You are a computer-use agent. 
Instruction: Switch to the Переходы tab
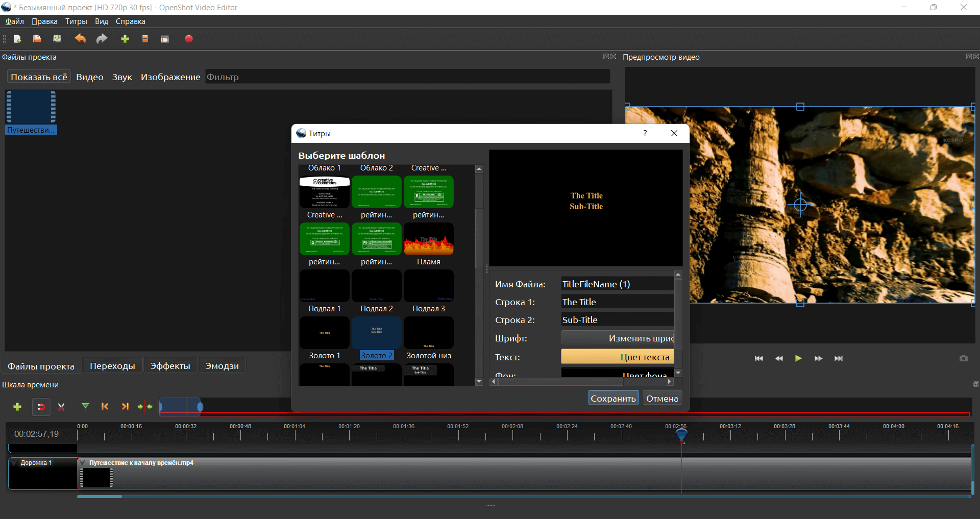click(112, 366)
